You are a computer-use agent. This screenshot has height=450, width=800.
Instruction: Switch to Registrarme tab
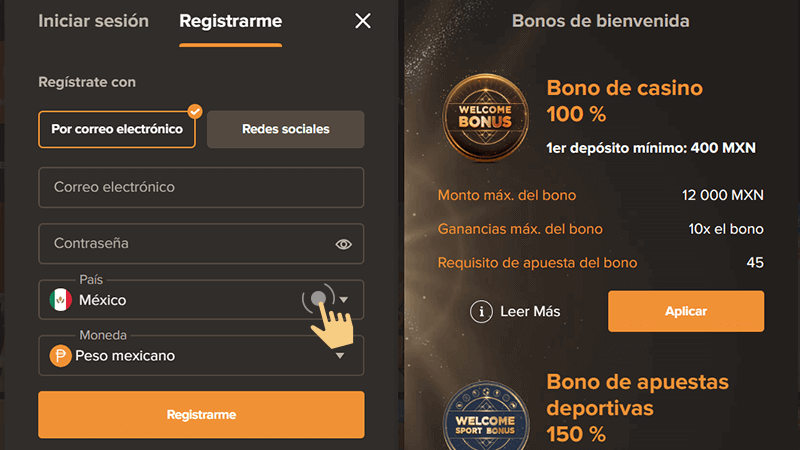(x=230, y=21)
